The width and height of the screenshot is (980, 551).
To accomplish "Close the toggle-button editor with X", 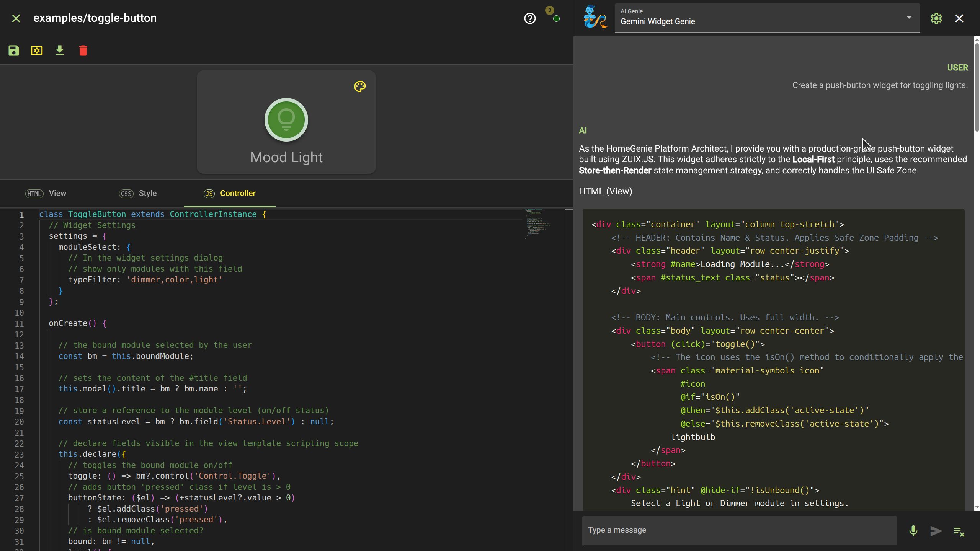I will pos(16,18).
